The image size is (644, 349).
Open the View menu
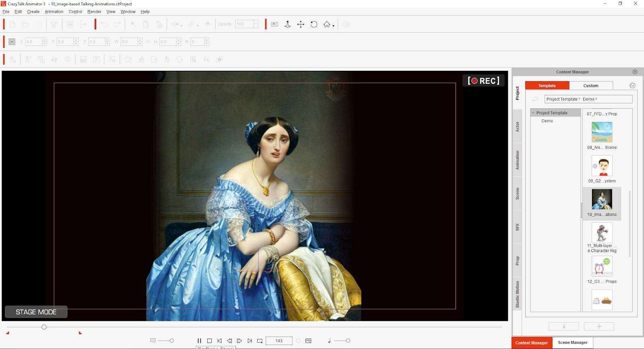pyautogui.click(x=111, y=12)
